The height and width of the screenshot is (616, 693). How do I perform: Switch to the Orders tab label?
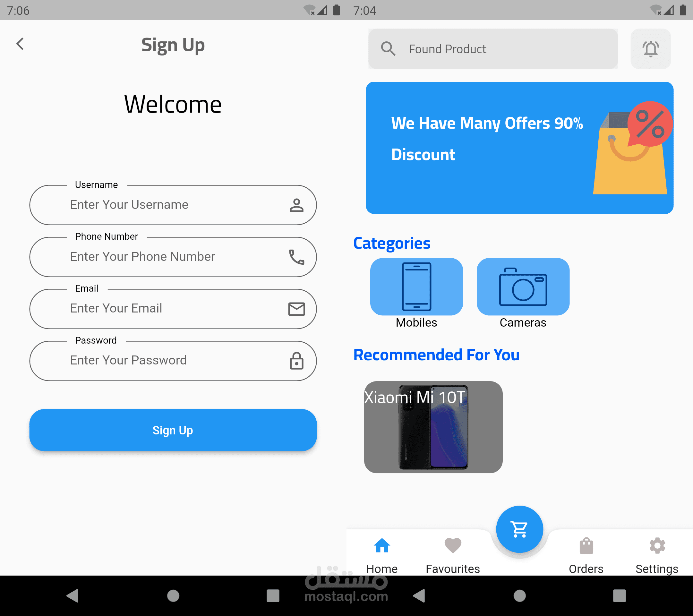[586, 569]
